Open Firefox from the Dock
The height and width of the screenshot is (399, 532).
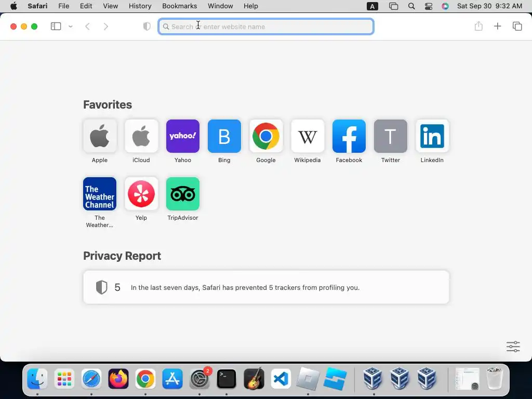point(118,379)
